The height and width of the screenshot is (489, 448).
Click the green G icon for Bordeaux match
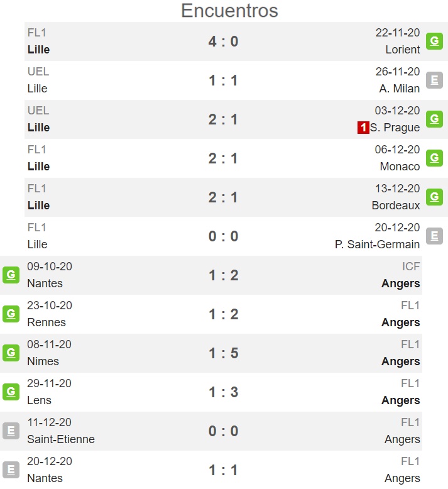pos(434,197)
